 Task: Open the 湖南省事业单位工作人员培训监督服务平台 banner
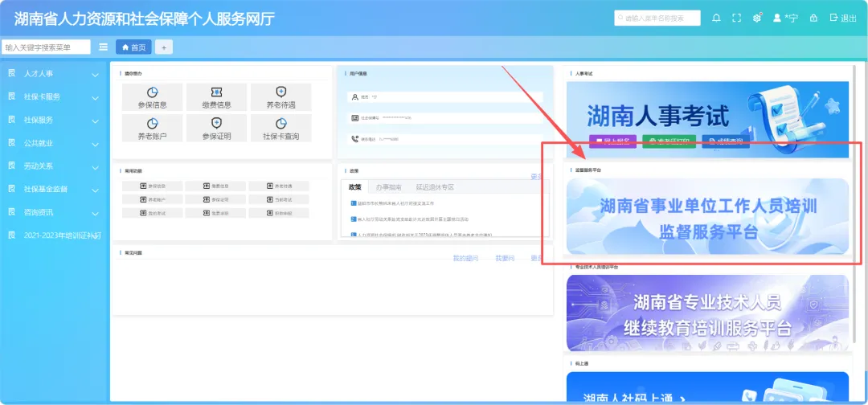707,216
